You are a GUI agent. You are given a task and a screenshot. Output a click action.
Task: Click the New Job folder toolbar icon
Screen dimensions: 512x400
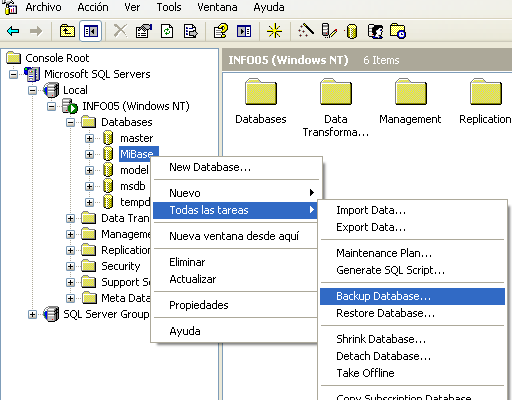[x=398, y=31]
